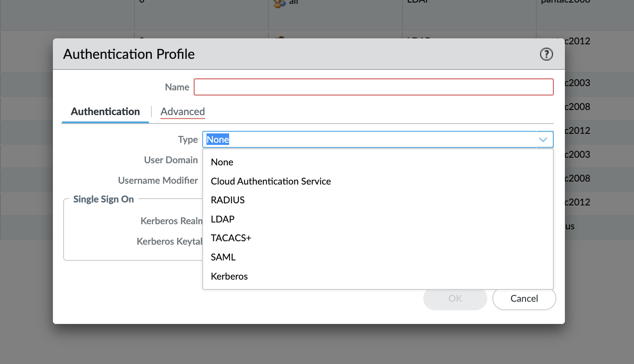Click the Single Sign On section heading
634x364 pixels.
(104, 199)
